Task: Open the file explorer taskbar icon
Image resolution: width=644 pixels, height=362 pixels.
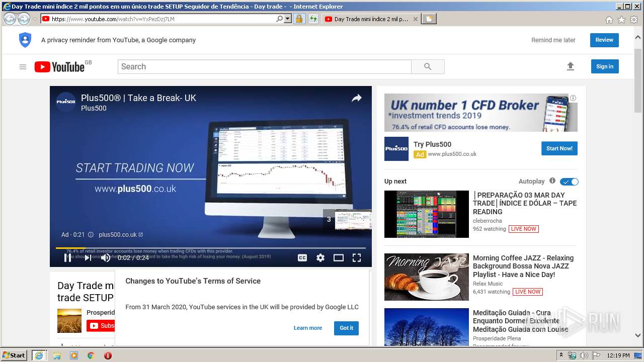Action: tap(57, 355)
